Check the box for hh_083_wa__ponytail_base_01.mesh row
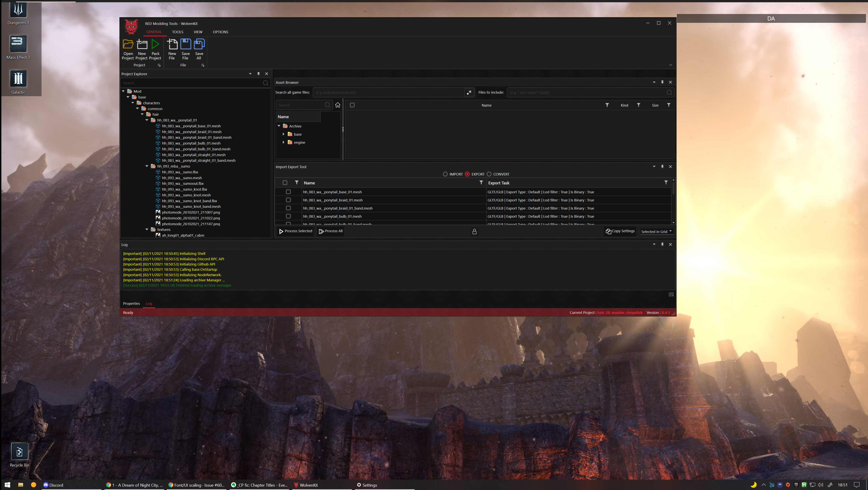This screenshot has height=490, width=868. (x=288, y=192)
